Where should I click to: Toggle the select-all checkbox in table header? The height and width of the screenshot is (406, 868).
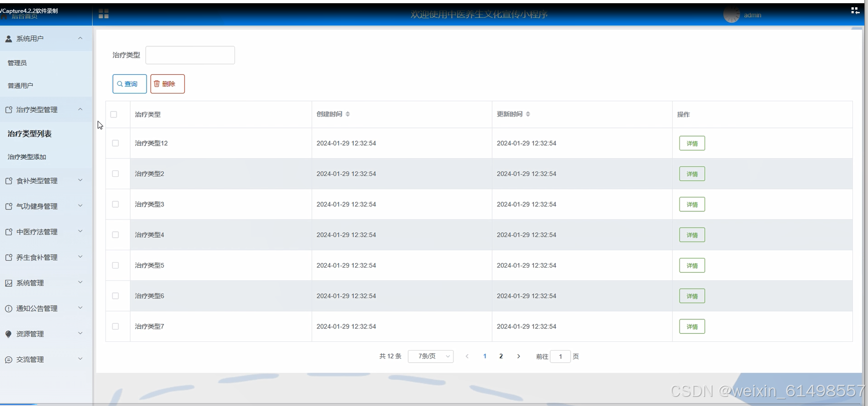coord(114,115)
